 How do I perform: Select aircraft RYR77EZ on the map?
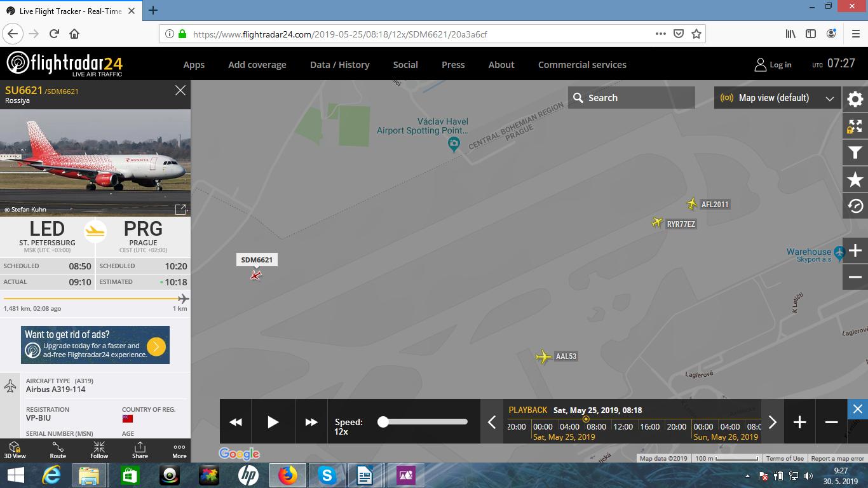pyautogui.click(x=658, y=222)
